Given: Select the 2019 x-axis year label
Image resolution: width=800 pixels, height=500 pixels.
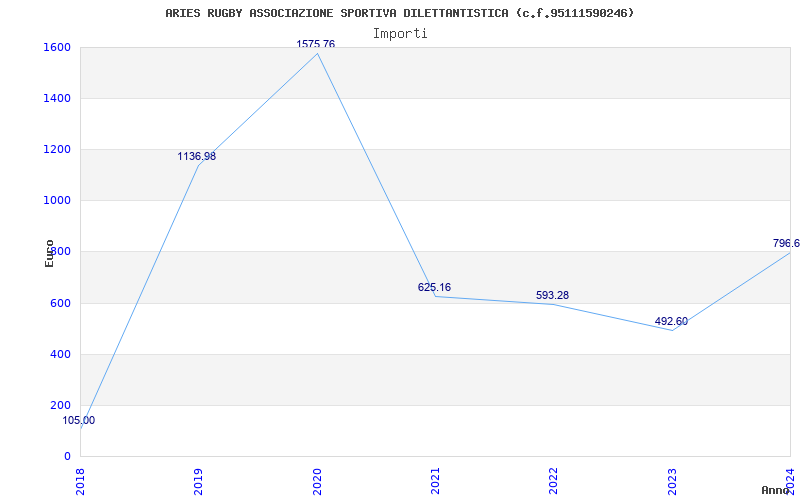Looking at the screenshot, I should tap(198, 481).
